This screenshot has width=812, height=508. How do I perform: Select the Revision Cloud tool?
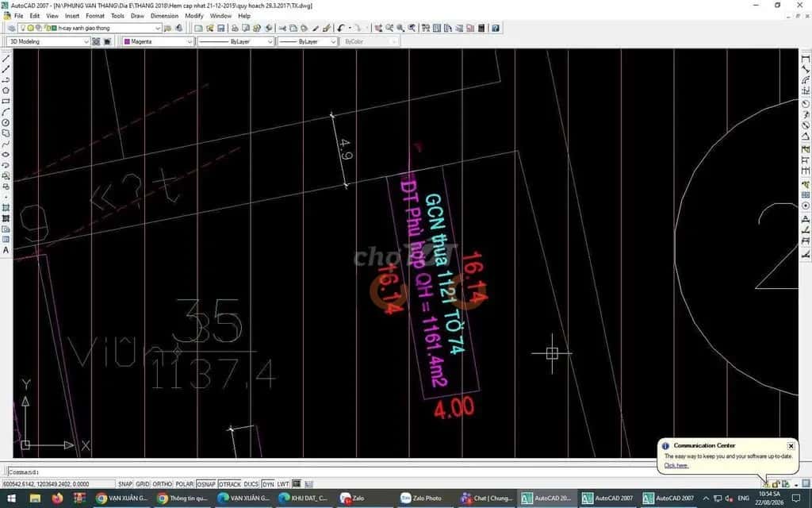coord(6,133)
